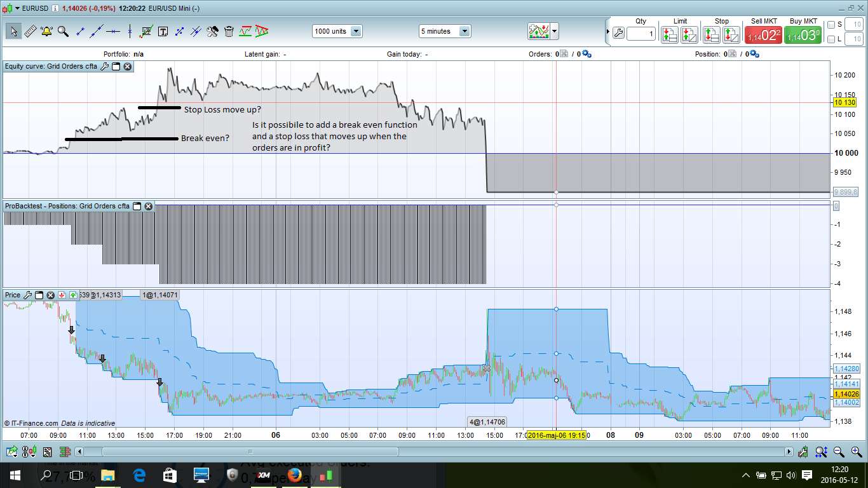The image size is (868, 488).
Task: Click the Qty input field
Action: pyautogui.click(x=641, y=34)
